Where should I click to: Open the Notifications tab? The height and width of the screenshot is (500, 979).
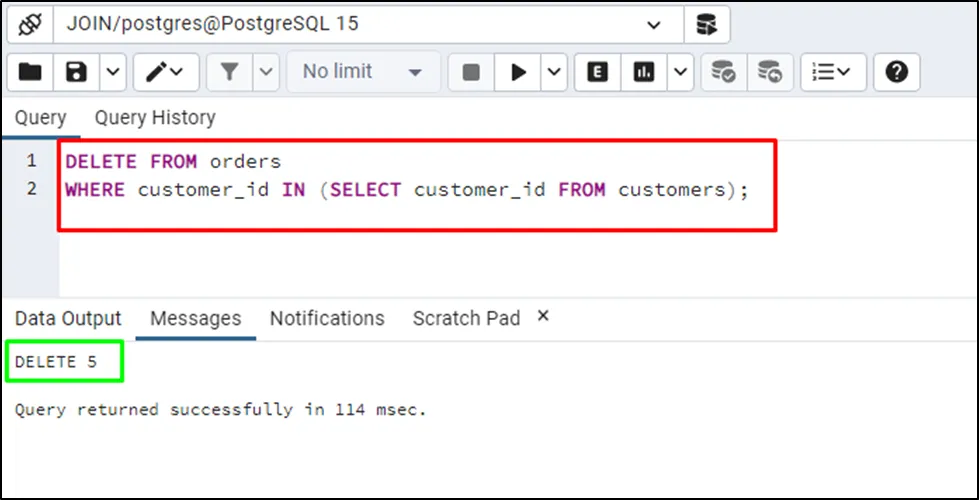click(x=327, y=318)
